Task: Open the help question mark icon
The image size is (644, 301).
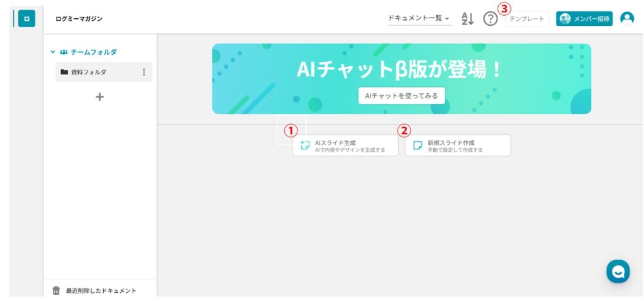Action: [490, 19]
